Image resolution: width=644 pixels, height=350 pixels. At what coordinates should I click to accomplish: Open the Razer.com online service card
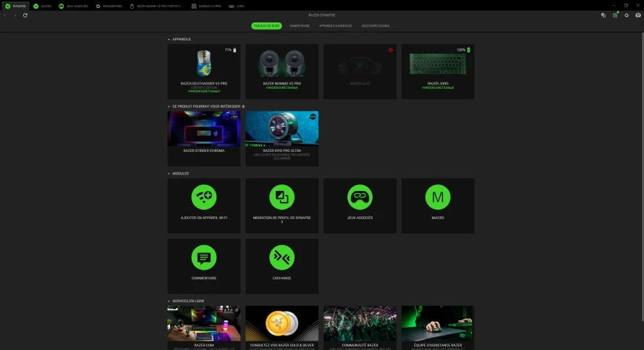point(204,328)
